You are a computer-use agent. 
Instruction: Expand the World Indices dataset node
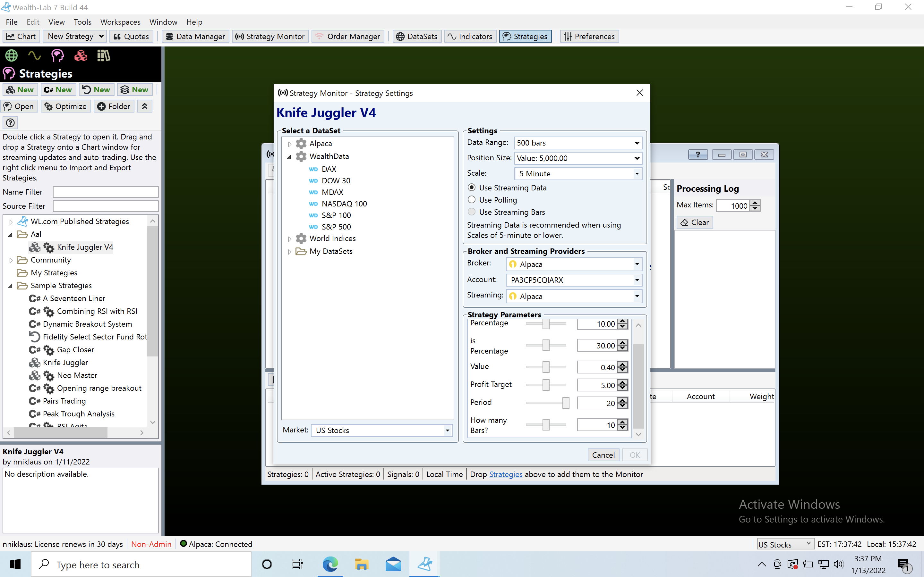pyautogui.click(x=290, y=239)
